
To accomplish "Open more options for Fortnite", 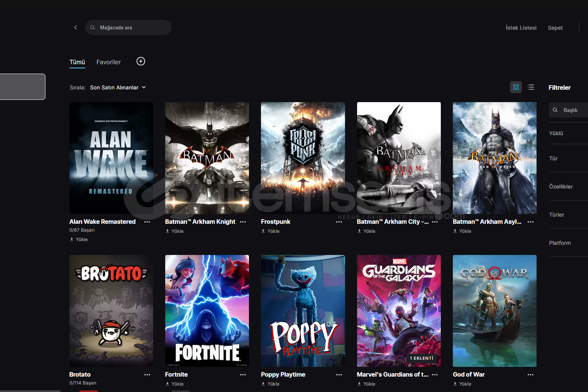I will click(x=243, y=375).
